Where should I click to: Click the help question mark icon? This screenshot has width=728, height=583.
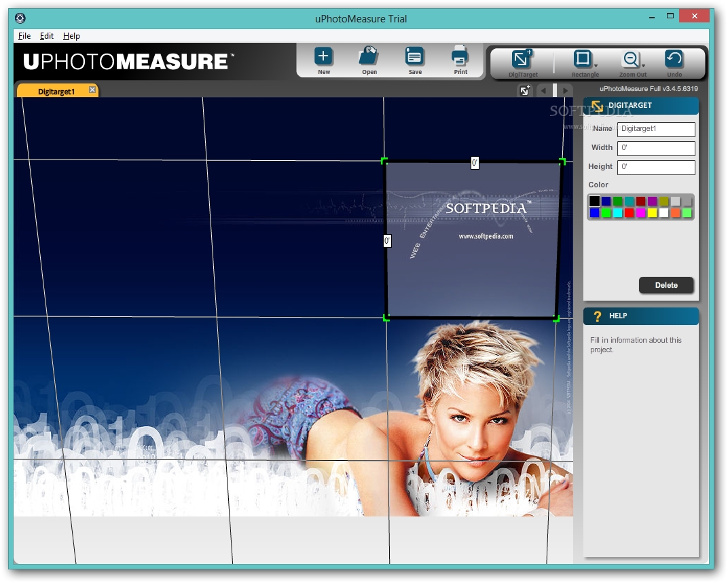pyautogui.click(x=598, y=316)
